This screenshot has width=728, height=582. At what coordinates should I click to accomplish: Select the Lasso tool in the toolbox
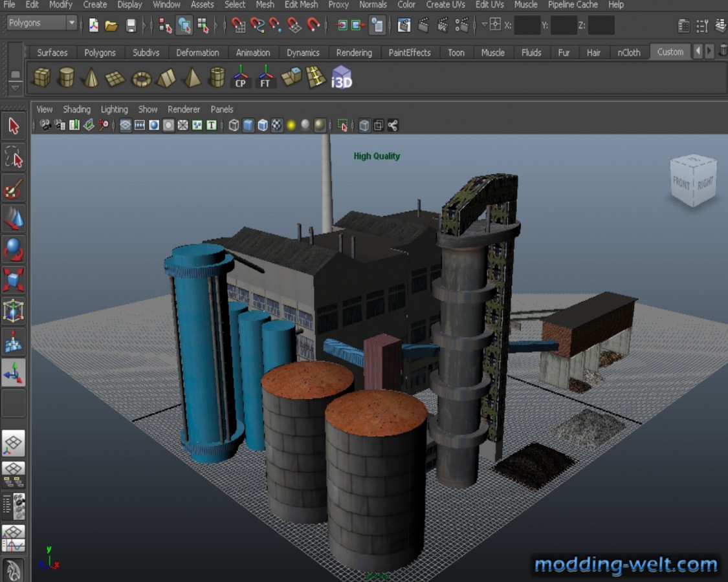(14, 156)
